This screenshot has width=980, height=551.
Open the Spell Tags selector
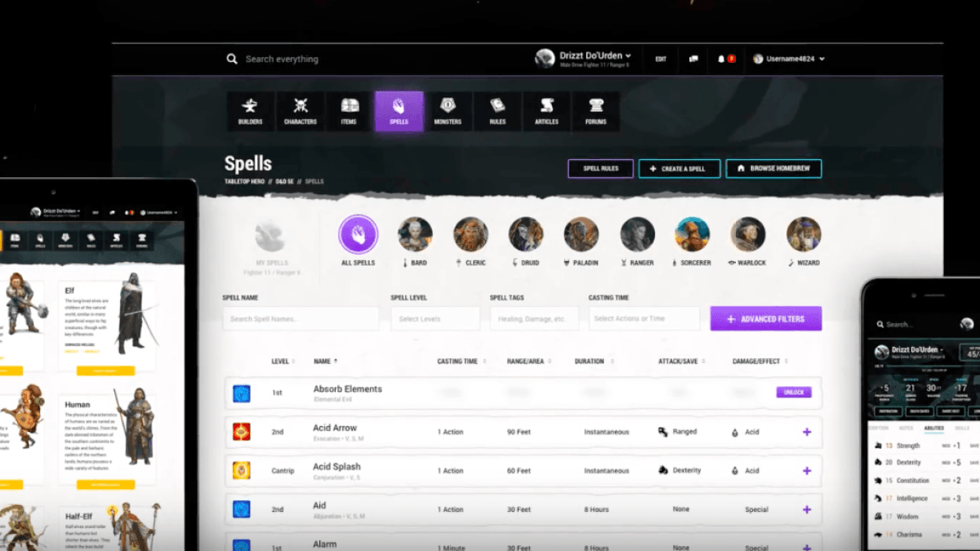(x=534, y=318)
